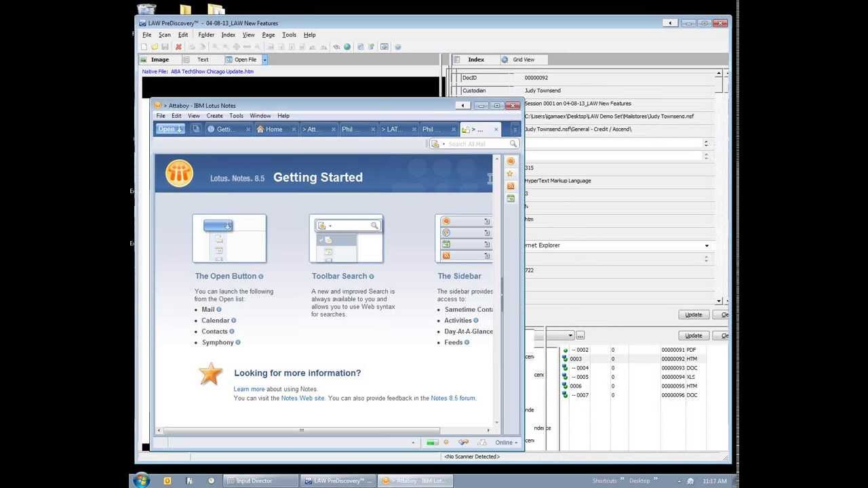This screenshot has height=488, width=868.
Task: Click the Contacts link in Getting Started
Action: 214,331
